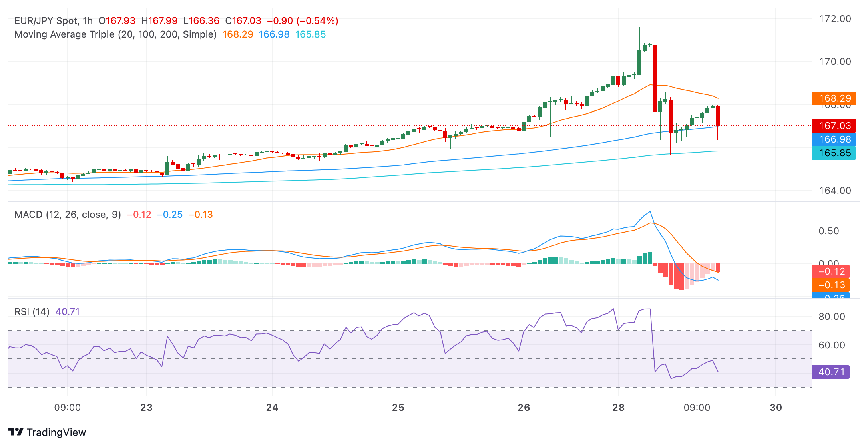Click the purple 40.71 RSI value tag

click(x=831, y=372)
